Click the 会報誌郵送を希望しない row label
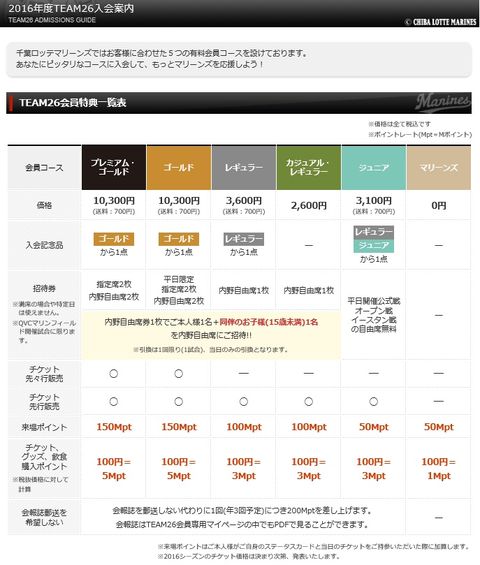Screen dimensions: 480x565 point(44,517)
